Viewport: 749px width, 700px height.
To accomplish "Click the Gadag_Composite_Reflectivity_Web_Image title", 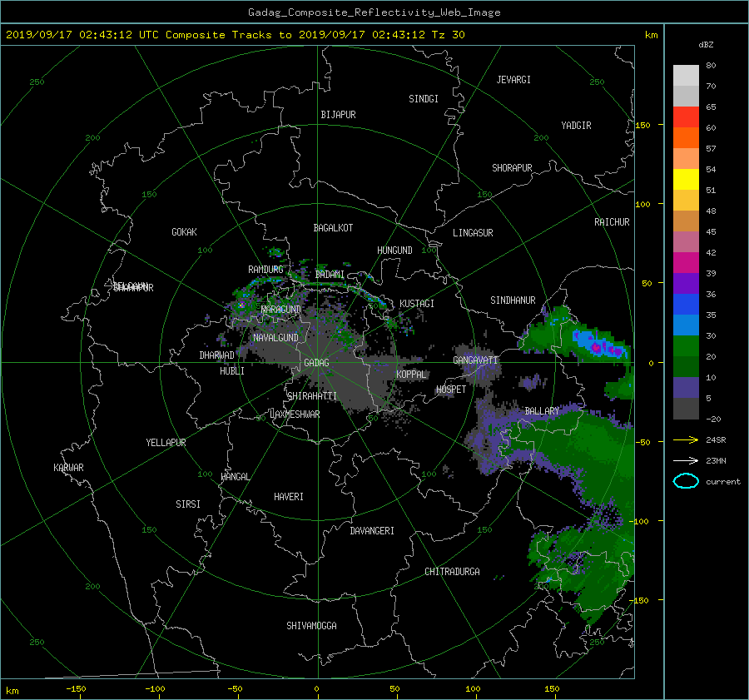I will click(x=374, y=12).
